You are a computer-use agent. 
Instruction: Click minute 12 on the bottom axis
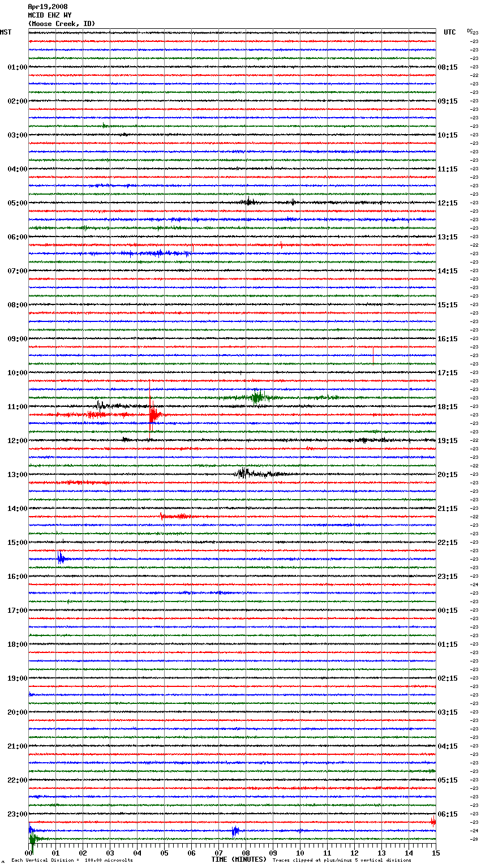[x=355, y=853]
